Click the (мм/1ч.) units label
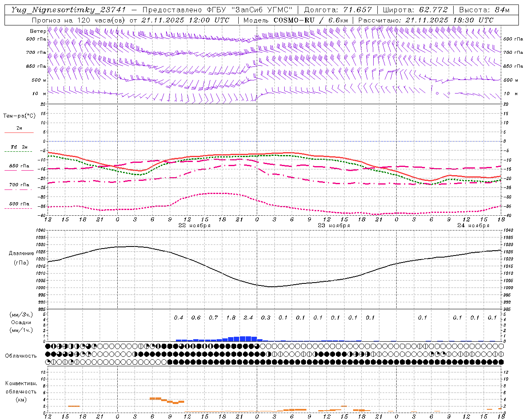This screenshot has height=420, width=525. click(x=21, y=330)
